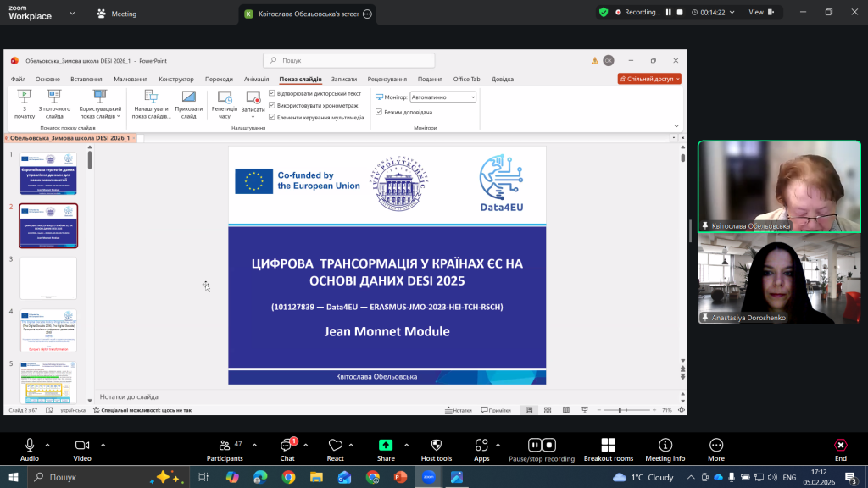Open the Zoom Apps icon
868x488 pixels.
481,446
